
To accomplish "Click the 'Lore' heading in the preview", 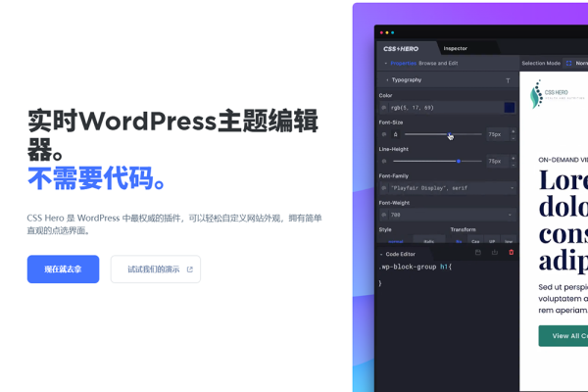I will click(563, 180).
